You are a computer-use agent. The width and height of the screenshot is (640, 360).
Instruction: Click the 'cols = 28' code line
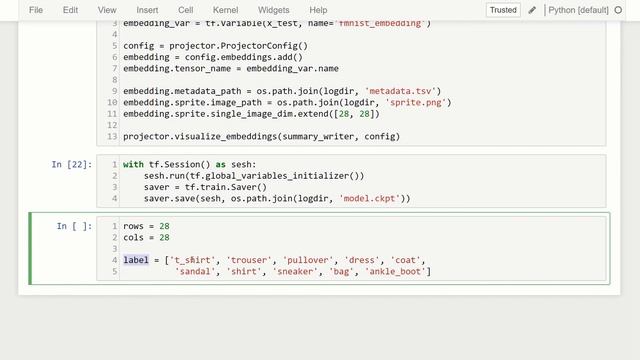pos(146,238)
